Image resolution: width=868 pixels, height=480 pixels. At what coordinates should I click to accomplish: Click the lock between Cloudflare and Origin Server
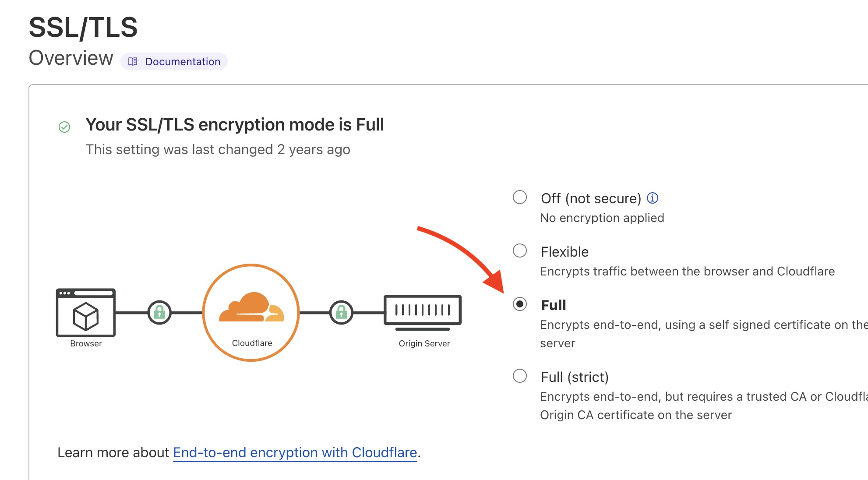pos(341,312)
